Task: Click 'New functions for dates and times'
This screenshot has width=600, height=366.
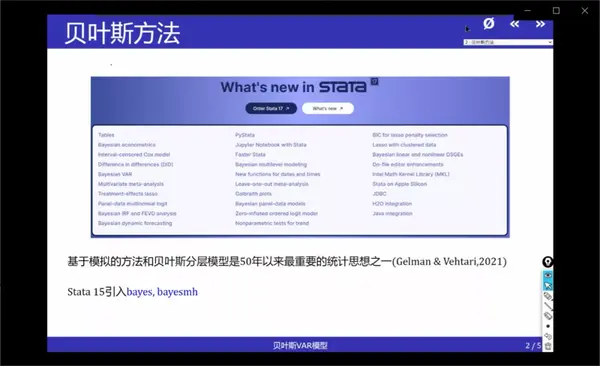Action: coord(278,174)
